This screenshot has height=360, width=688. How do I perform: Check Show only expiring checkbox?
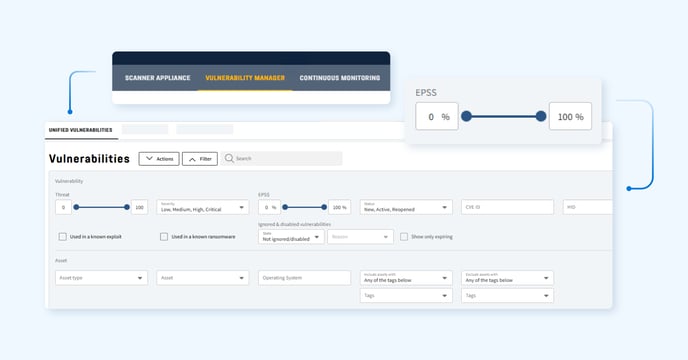point(404,237)
